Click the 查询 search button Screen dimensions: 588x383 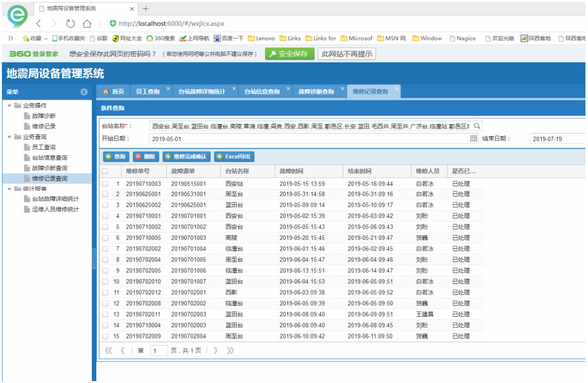(116, 157)
